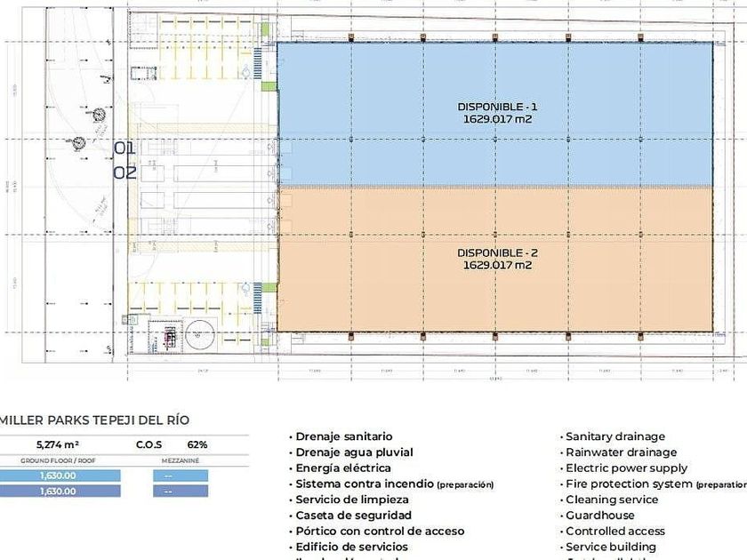
Task: Click the circular tank symbol in the site plan
Action: point(200,335)
